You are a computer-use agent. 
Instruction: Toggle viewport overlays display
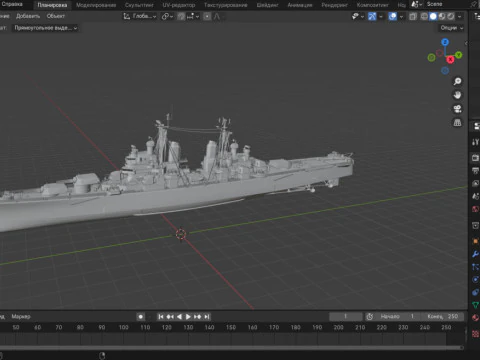pos(393,16)
